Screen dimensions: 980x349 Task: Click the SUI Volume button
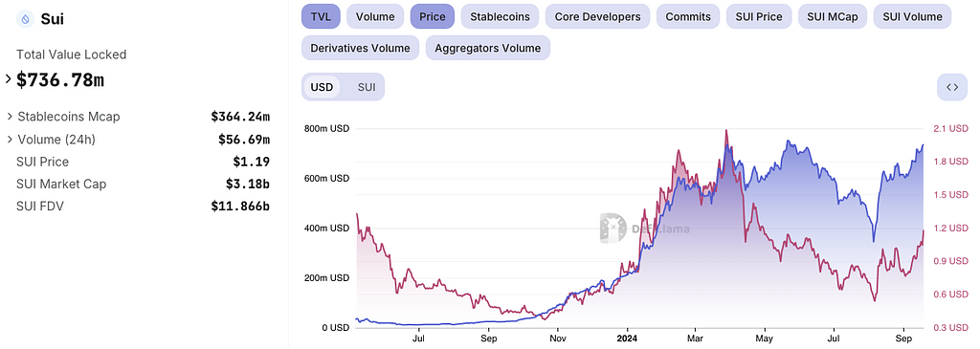[912, 17]
